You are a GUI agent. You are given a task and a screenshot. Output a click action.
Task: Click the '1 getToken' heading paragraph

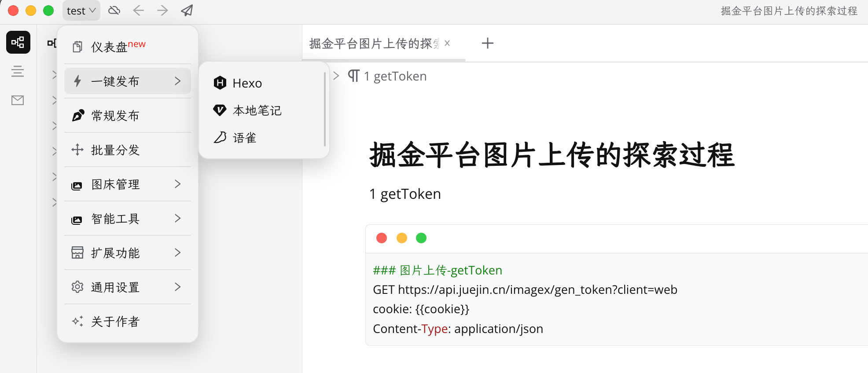405,194
